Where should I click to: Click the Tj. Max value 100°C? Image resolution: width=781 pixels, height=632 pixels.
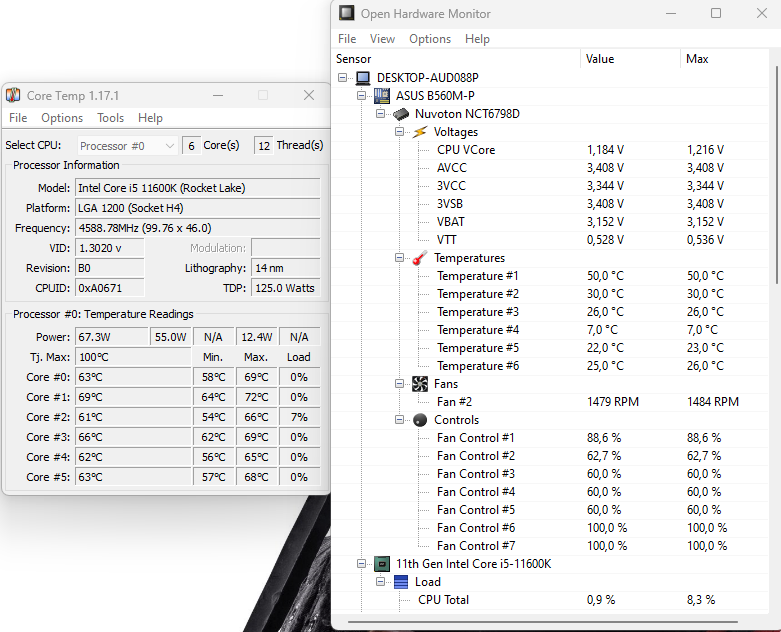[x=133, y=357]
